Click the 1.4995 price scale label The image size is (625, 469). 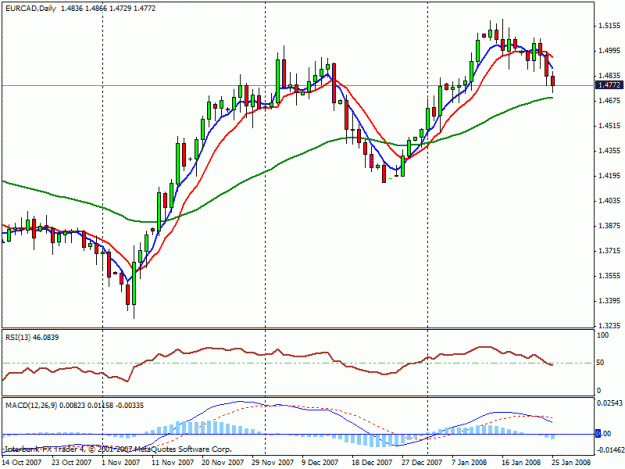point(609,51)
